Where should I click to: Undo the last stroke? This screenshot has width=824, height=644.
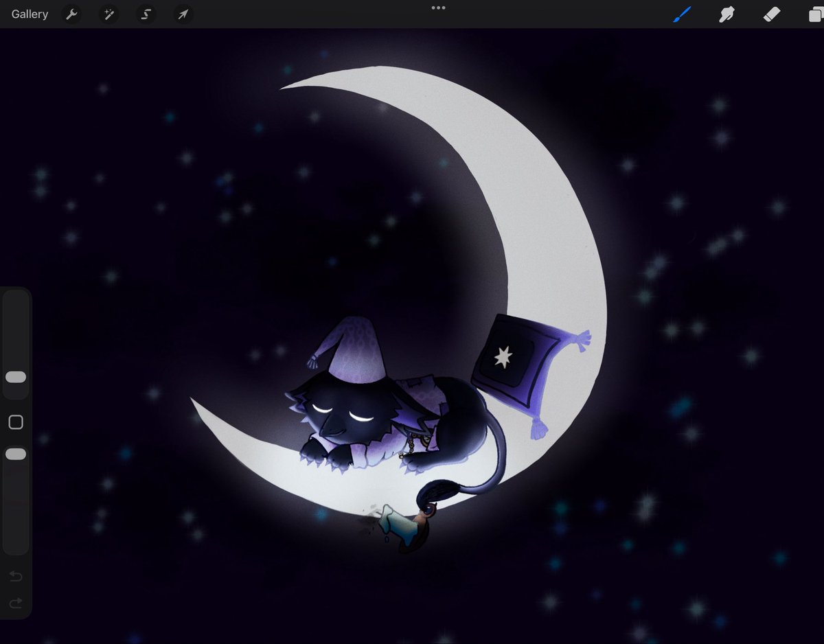click(x=16, y=575)
